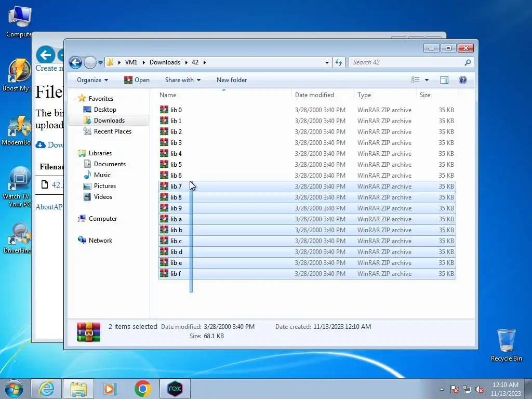532x399 pixels.
Task: Select lib 3 archive icon
Action: [164, 142]
